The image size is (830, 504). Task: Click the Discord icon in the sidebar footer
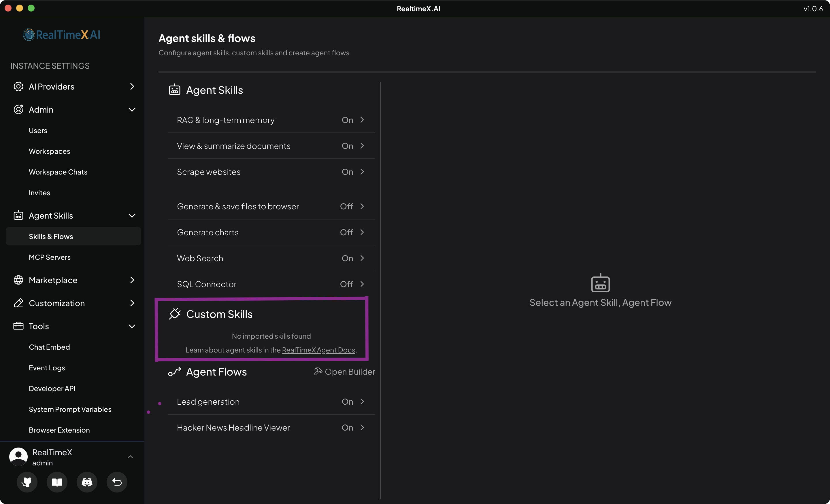(87, 482)
